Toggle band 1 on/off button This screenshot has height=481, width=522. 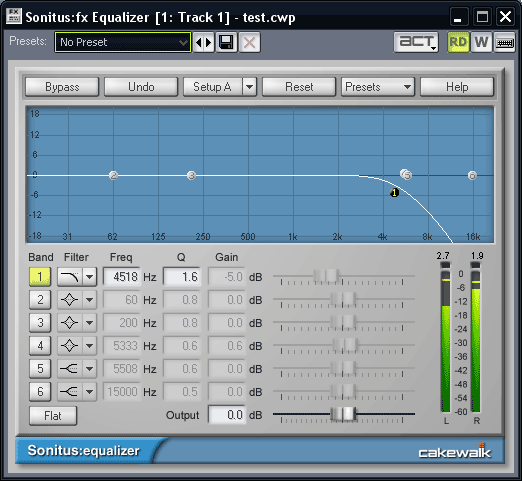40,277
